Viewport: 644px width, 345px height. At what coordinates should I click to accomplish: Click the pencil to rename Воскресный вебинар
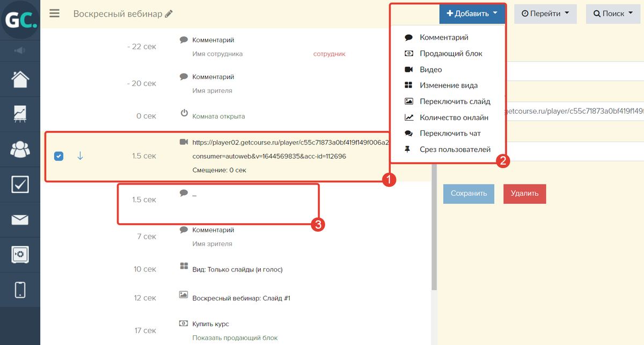tap(169, 14)
